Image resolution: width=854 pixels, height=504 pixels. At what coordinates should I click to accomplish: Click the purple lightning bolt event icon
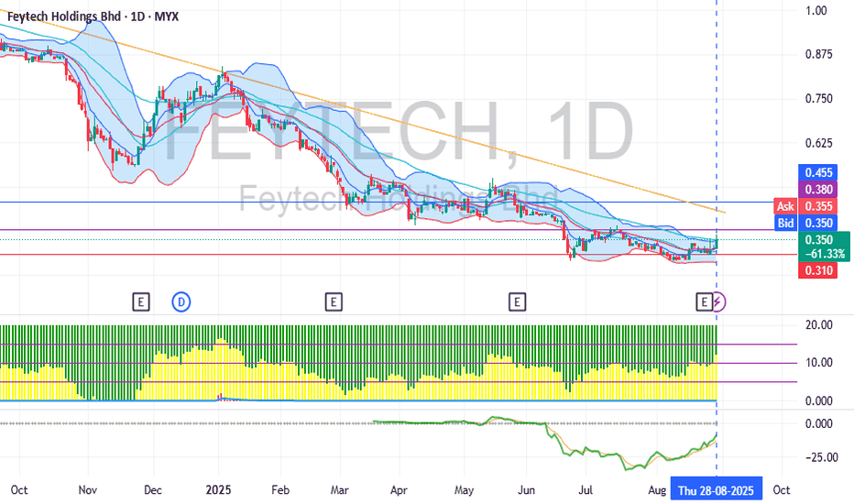coord(719,301)
